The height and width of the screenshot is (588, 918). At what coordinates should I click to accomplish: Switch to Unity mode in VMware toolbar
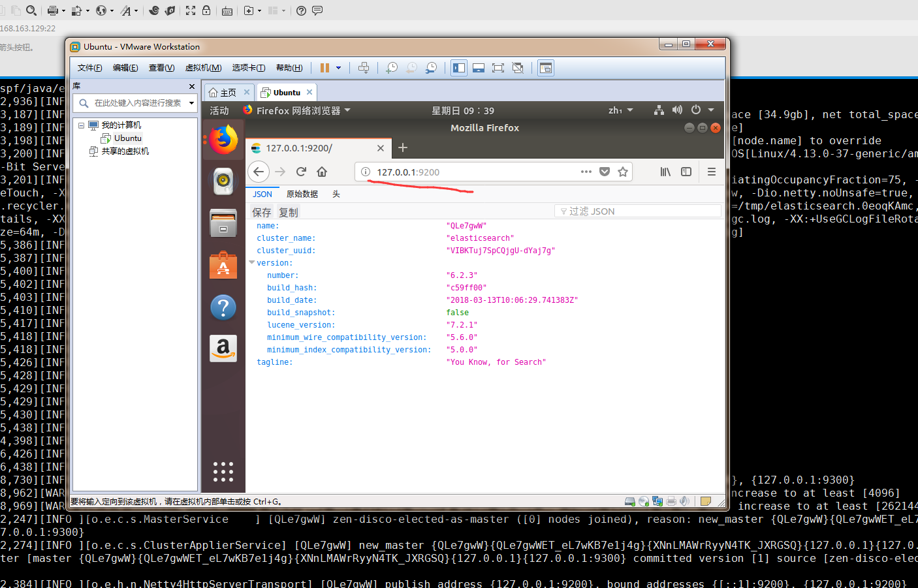pyautogui.click(x=518, y=68)
